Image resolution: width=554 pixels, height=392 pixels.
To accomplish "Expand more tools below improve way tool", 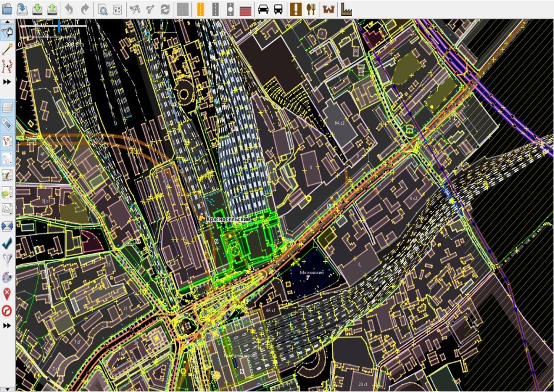I will tap(7, 82).
